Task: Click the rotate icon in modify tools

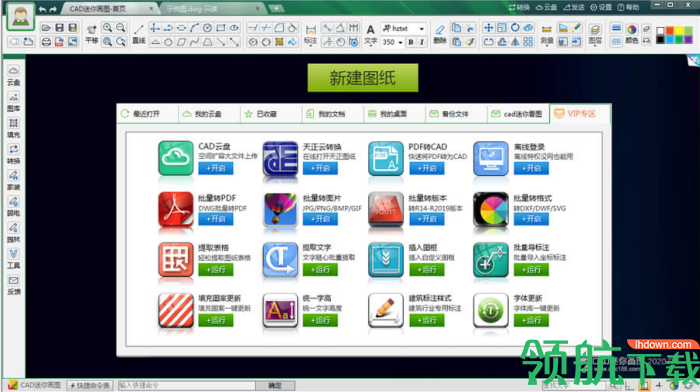Action: click(515, 28)
